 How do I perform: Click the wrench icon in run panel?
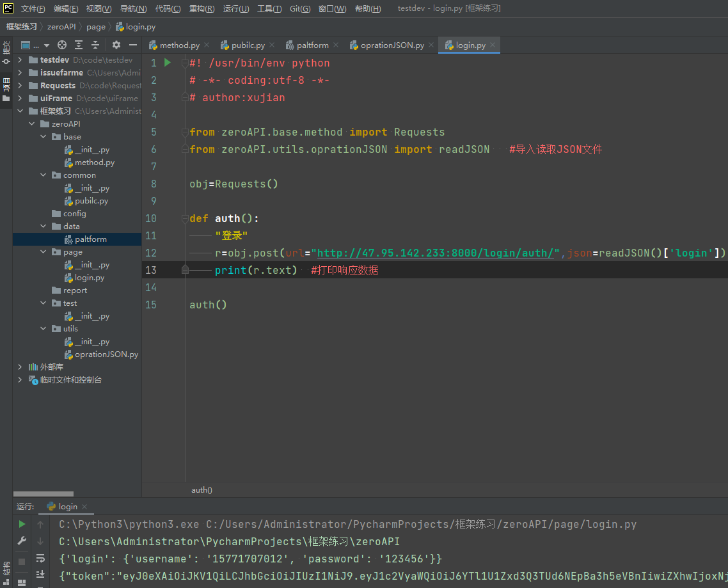22,541
